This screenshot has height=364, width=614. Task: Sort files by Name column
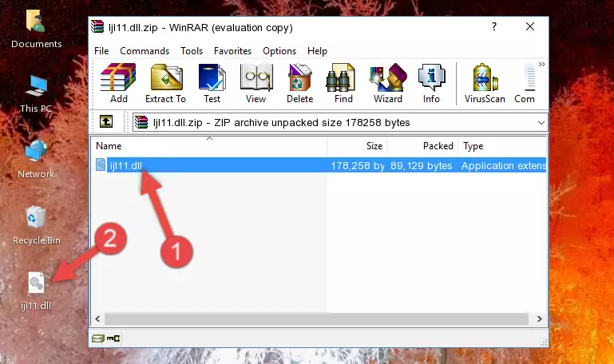(x=209, y=146)
